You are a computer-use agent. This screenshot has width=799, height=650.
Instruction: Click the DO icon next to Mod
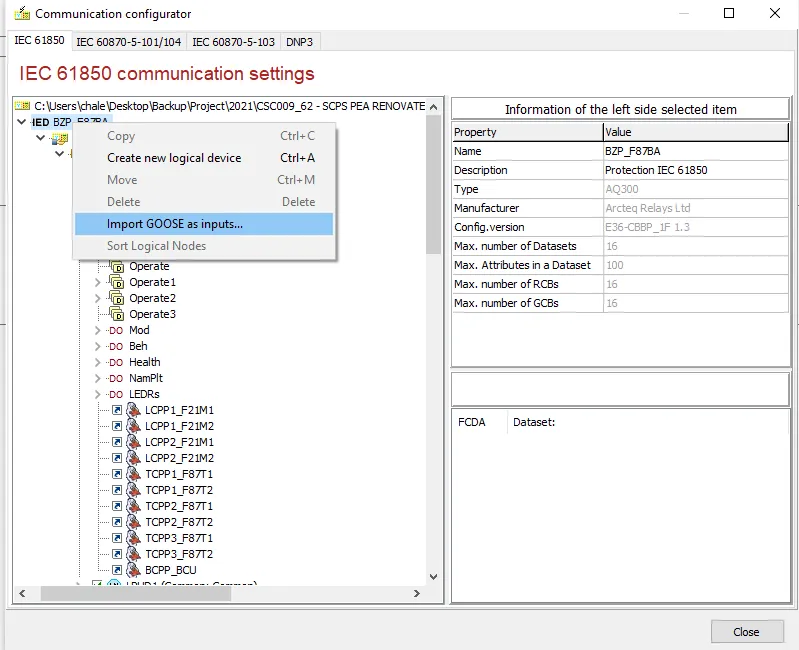[116, 331]
